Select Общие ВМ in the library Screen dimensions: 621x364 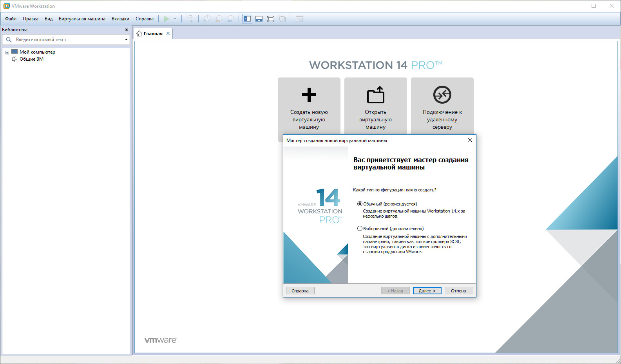31,59
